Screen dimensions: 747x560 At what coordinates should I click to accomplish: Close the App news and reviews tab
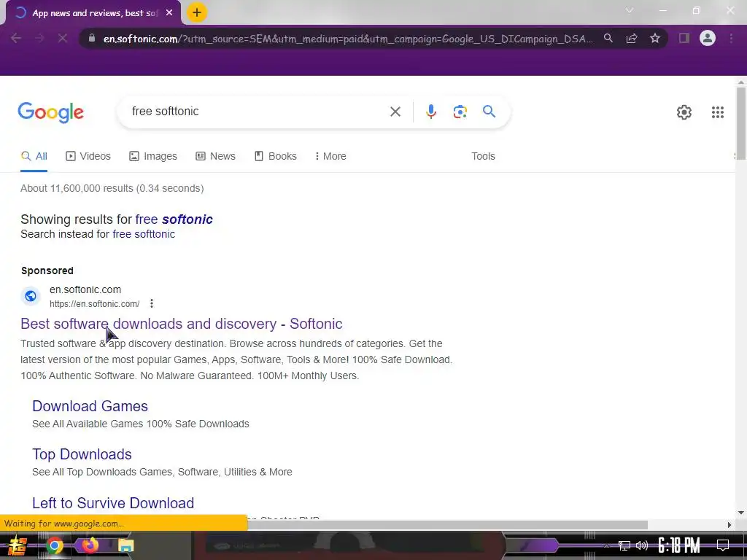pyautogui.click(x=169, y=13)
